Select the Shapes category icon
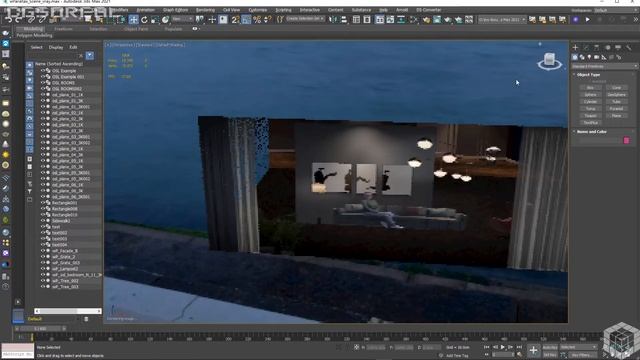The width and height of the screenshot is (640, 360). pyautogui.click(x=582, y=57)
